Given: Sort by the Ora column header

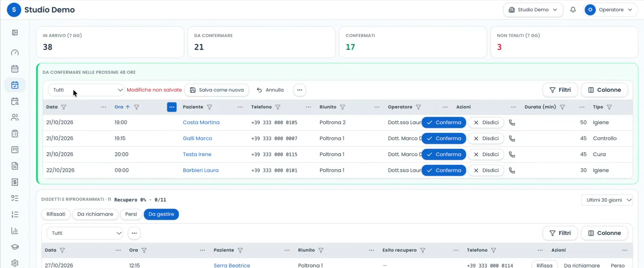Looking at the screenshot, I should pos(119,107).
